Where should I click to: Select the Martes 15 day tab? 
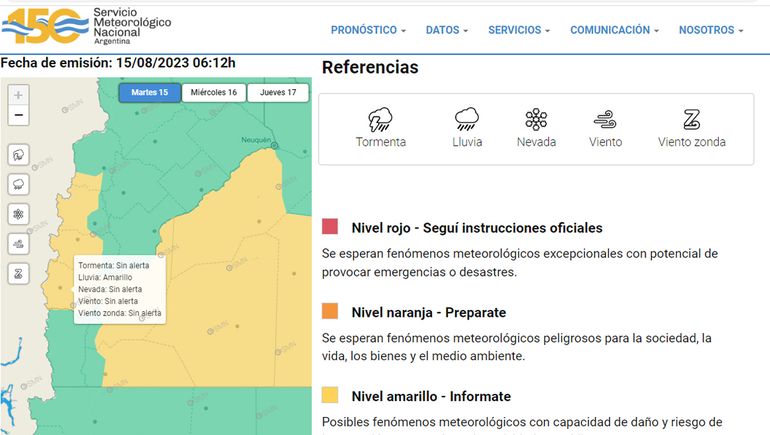(x=150, y=92)
